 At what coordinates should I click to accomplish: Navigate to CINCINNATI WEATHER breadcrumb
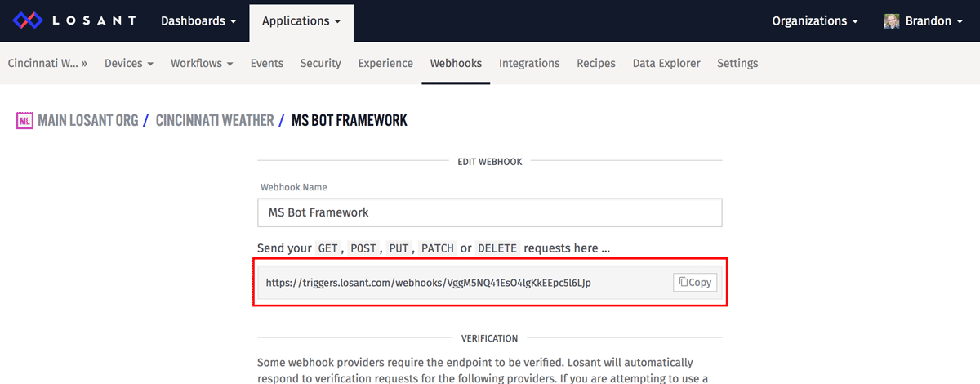[215, 121]
